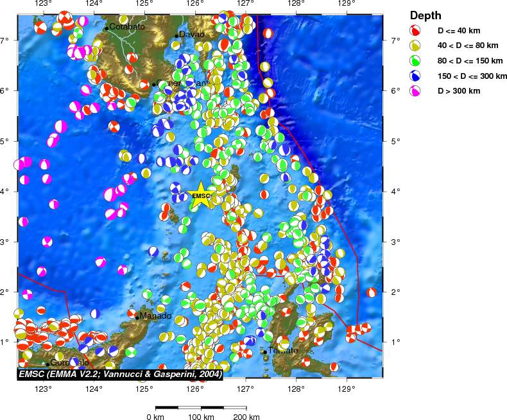Click the Depth legend title
The width and height of the screenshot is (507, 420).
(425, 15)
